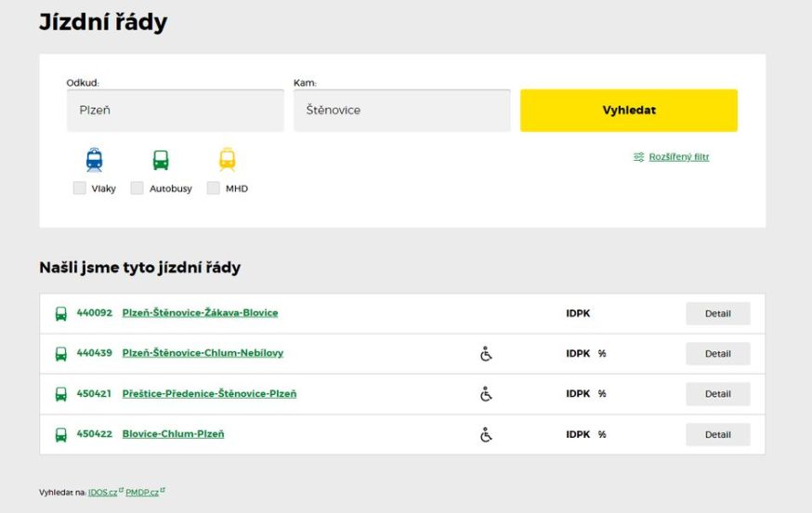Click IDPK label in row 440439
The width and height of the screenshot is (812, 513).
578,353
